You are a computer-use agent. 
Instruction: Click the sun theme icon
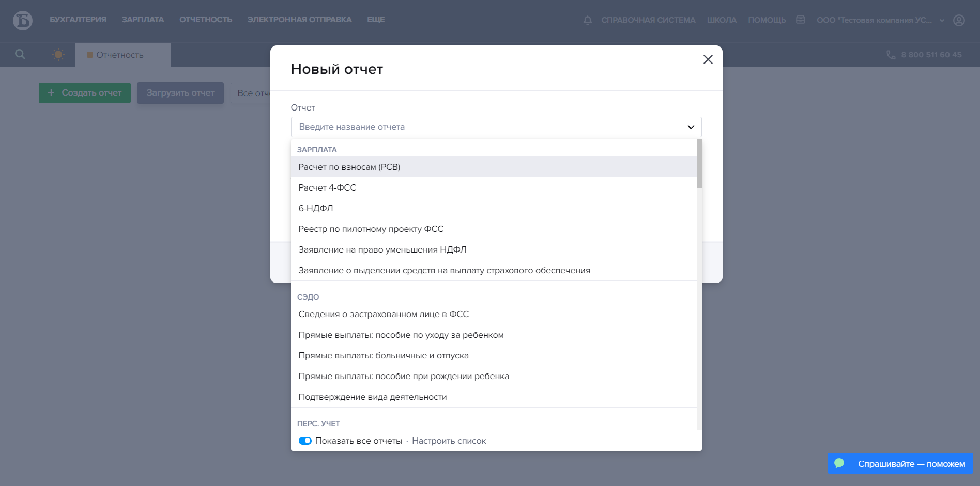point(58,54)
